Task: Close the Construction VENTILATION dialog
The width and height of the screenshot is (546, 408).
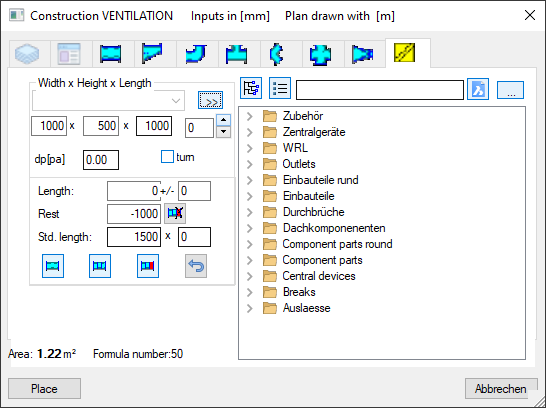Action: pos(530,15)
